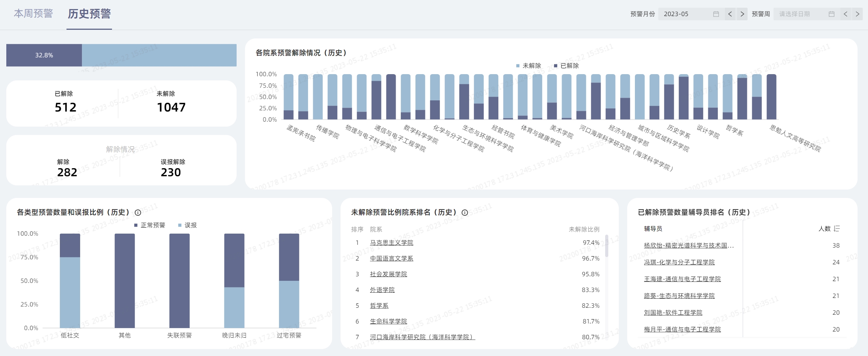
Task: Click the 辅导员 column header
Action: click(653, 229)
